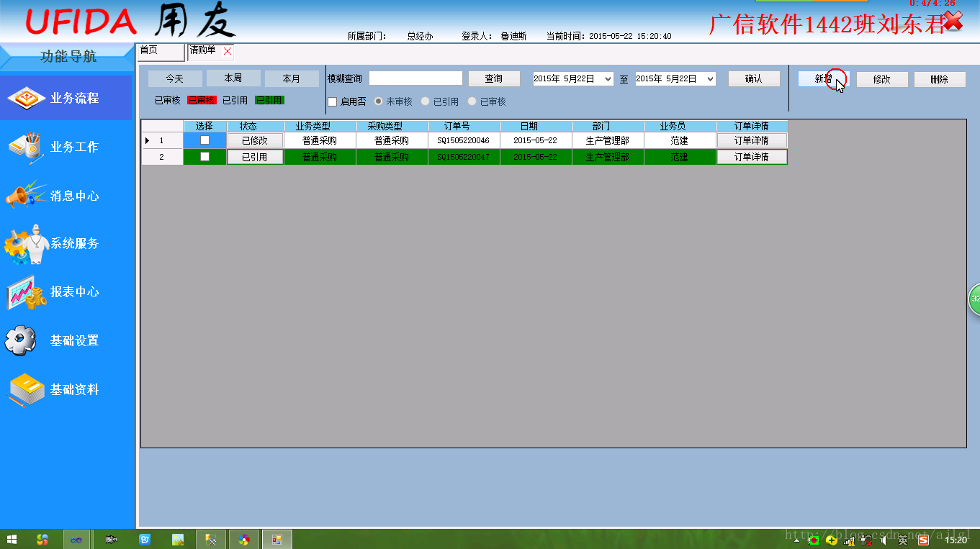
Task: Open 基础设置 gear item
Action: point(66,340)
